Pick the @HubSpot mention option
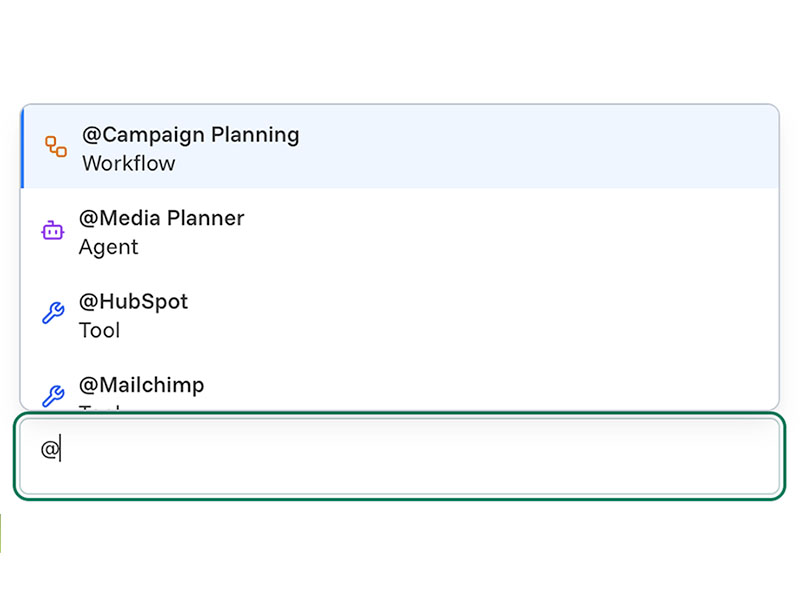 pos(133,302)
